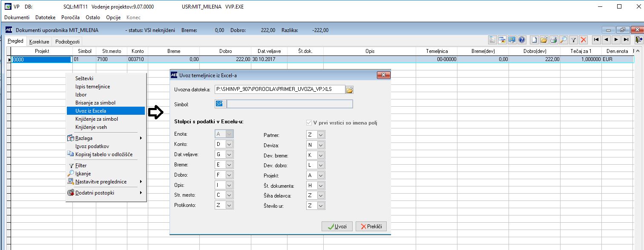Click the red X delete toolbar icon
The image size is (644, 250).
[584, 40]
